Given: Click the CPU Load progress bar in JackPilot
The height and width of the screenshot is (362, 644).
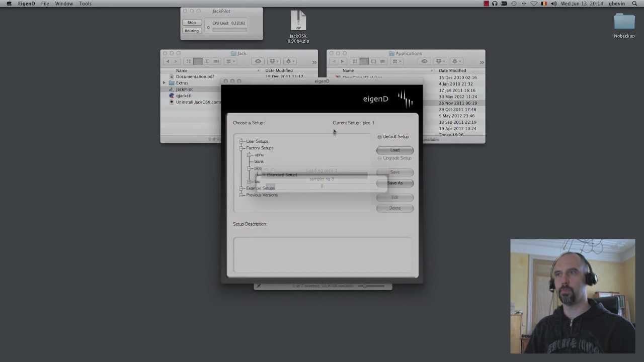Looking at the screenshot, I should click(x=229, y=30).
